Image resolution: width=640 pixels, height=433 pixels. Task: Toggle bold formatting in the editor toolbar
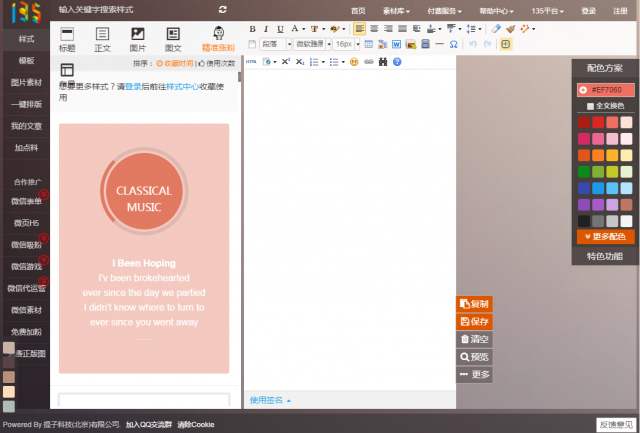coord(253,28)
